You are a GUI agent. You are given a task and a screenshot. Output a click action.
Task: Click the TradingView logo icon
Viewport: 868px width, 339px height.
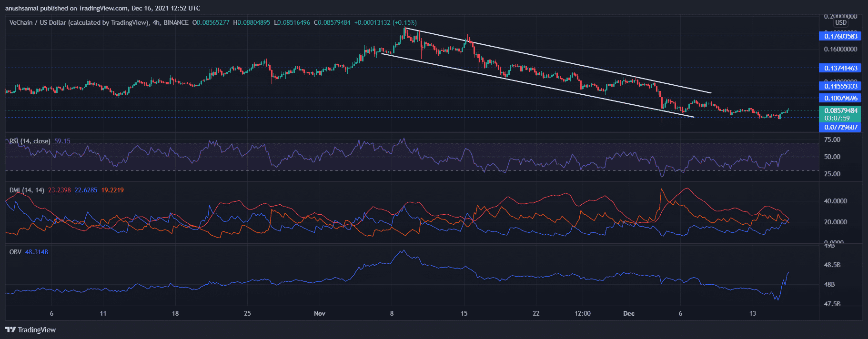coord(10,329)
